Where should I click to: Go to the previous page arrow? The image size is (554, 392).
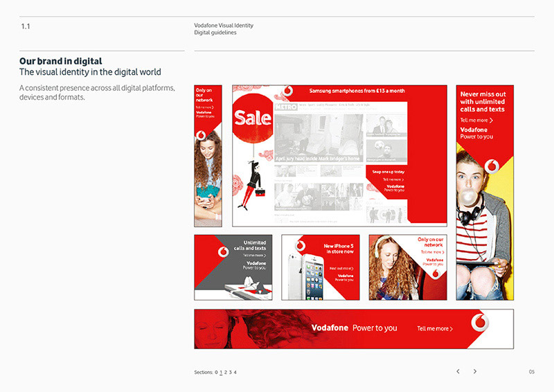click(458, 371)
